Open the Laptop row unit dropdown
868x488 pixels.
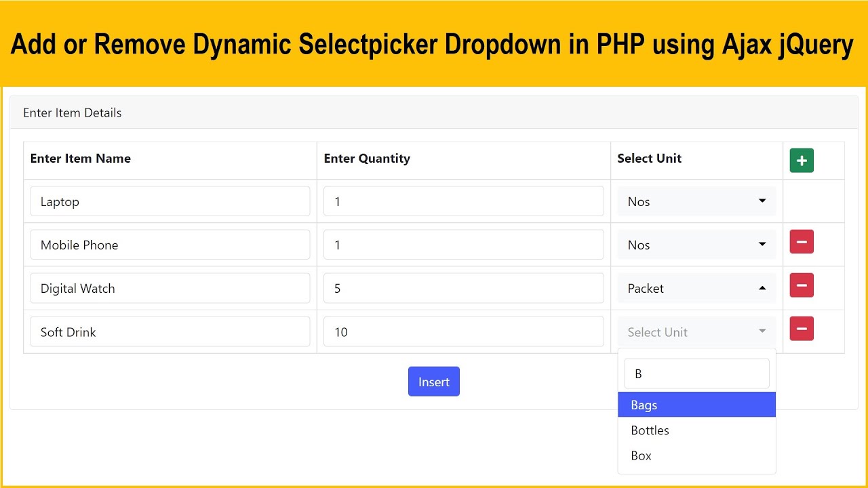696,201
